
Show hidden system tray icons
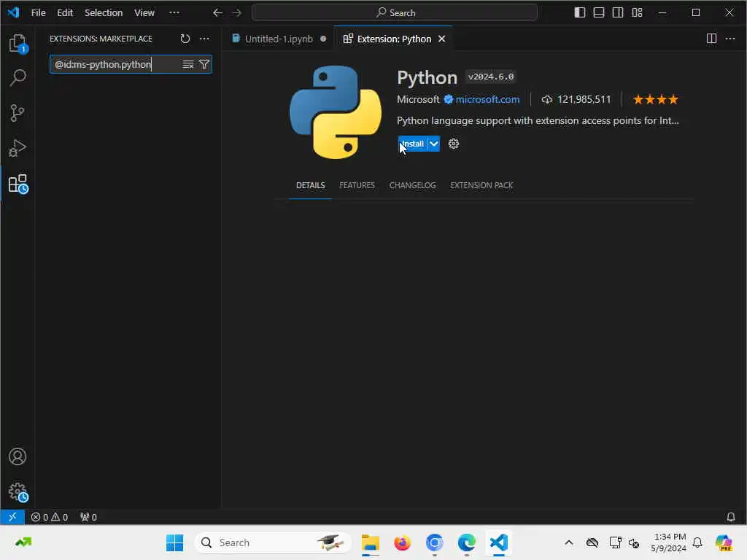(569, 542)
